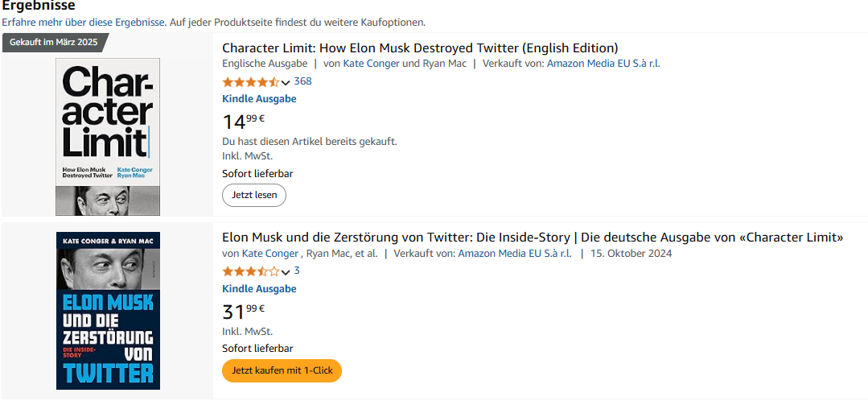
Task: Click the 14,99 € price
Action: (244, 122)
